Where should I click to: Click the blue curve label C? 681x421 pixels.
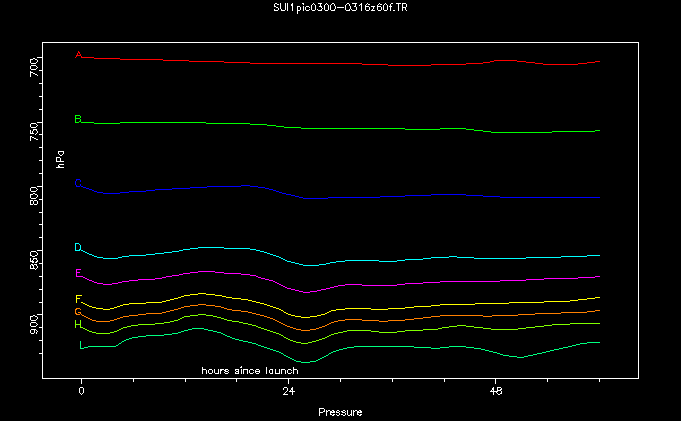(78, 184)
